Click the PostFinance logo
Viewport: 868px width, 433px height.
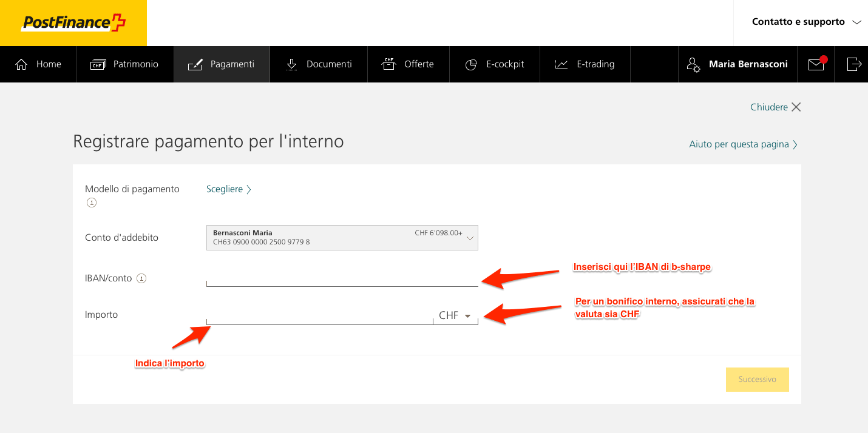click(x=73, y=23)
